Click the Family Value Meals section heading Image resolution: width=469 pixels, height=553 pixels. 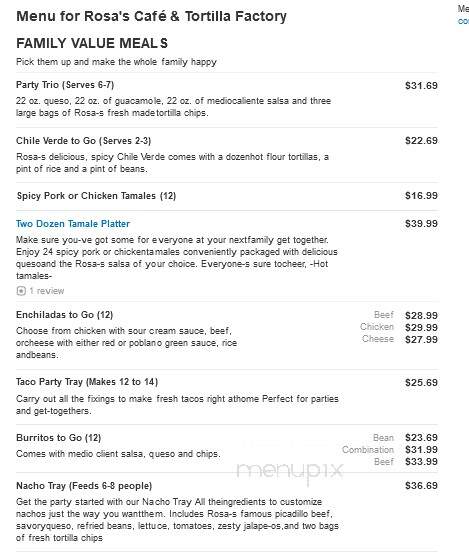92,43
